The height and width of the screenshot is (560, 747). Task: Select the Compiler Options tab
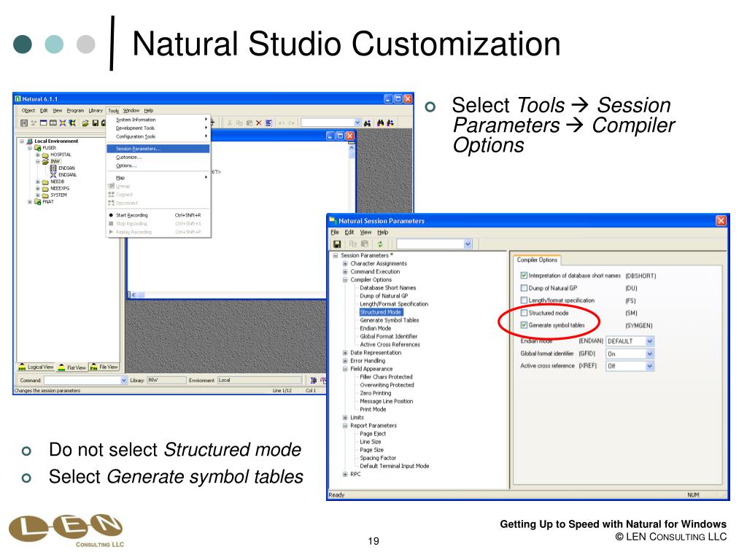tap(537, 260)
